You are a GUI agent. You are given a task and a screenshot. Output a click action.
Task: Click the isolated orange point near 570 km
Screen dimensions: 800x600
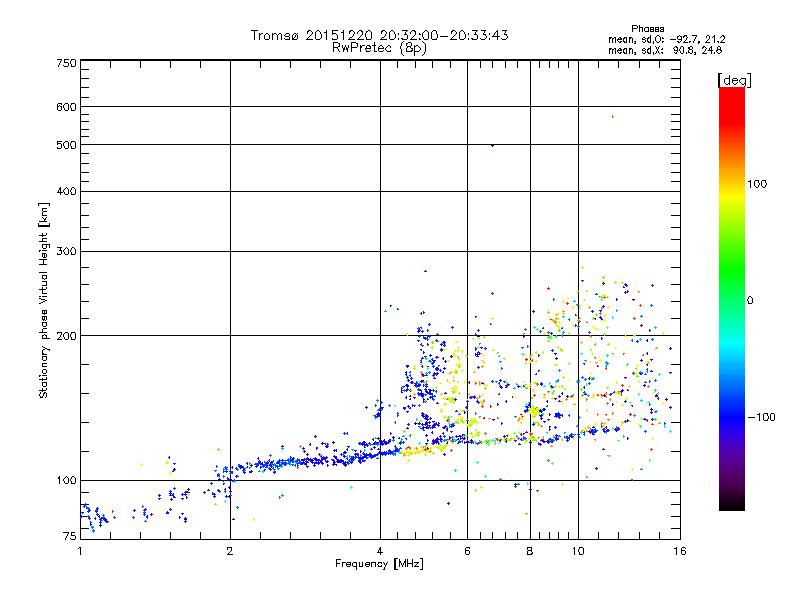point(613,117)
